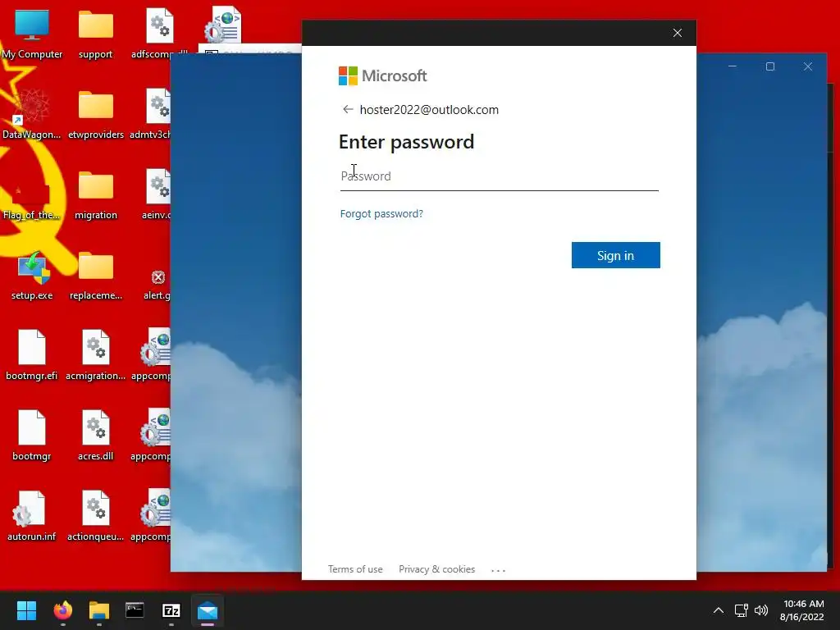Image resolution: width=840 pixels, height=630 pixels.
Task: Select the alert.g desktop icon
Action: click(157, 284)
